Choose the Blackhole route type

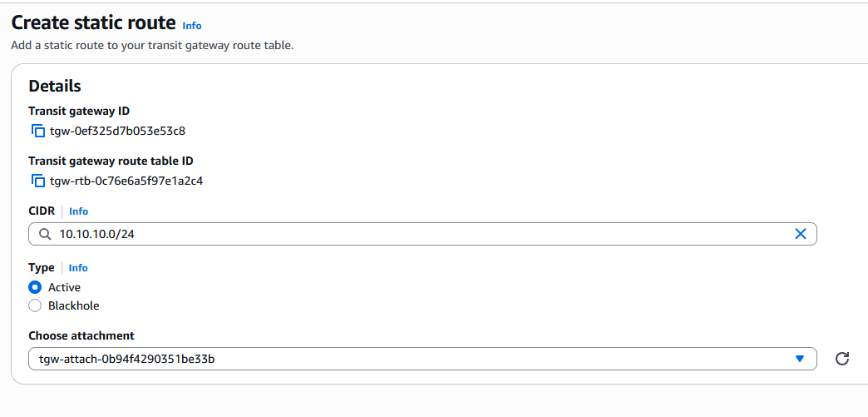click(35, 305)
